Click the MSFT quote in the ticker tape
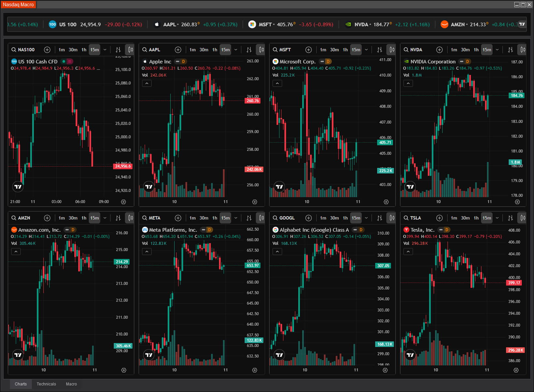Image resolution: width=534 pixels, height=392 pixels. click(x=265, y=24)
